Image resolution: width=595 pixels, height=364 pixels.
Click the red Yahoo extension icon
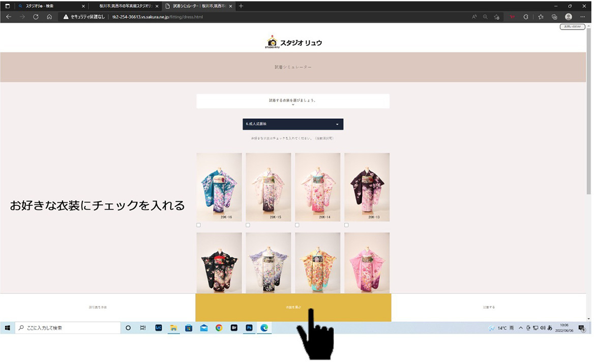(x=512, y=17)
